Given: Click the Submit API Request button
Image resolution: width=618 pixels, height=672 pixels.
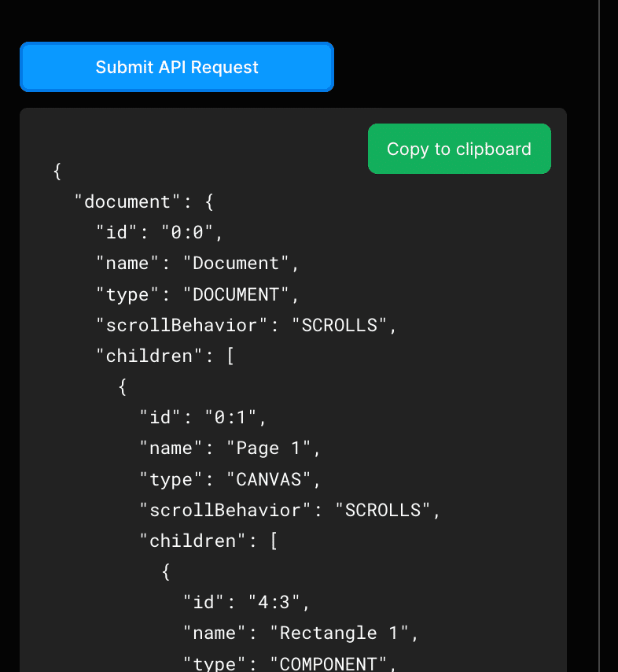Looking at the screenshot, I should click(177, 68).
